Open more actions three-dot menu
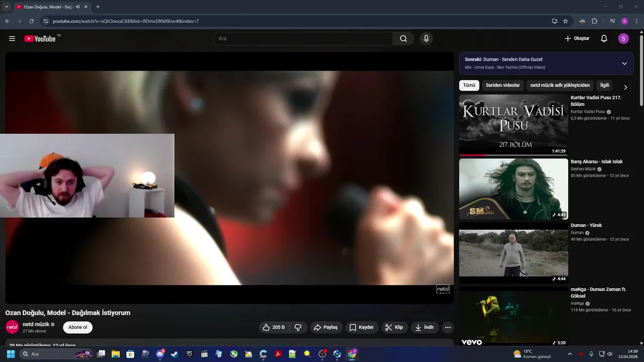This screenshot has width=644, height=362. 447,327
